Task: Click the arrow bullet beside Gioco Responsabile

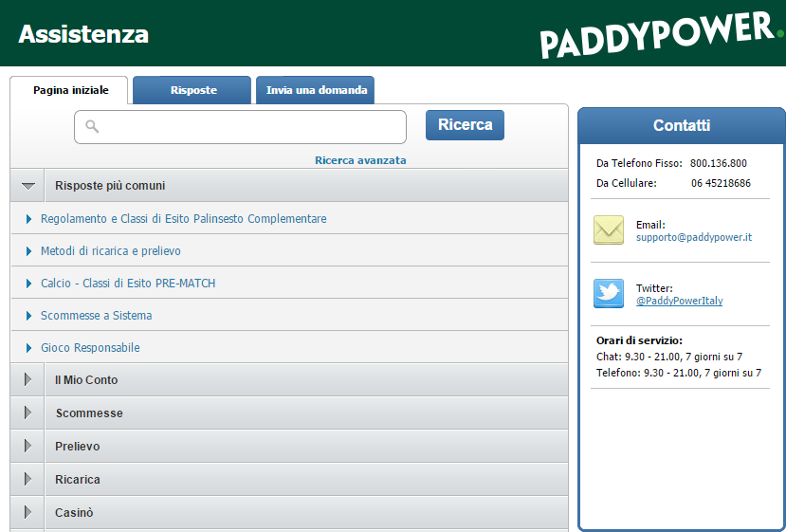Action: [28, 347]
